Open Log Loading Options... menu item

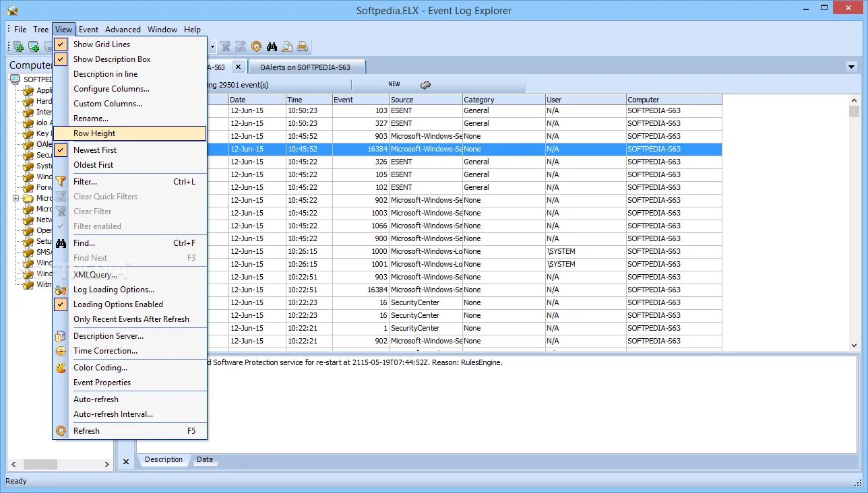pyautogui.click(x=129, y=290)
